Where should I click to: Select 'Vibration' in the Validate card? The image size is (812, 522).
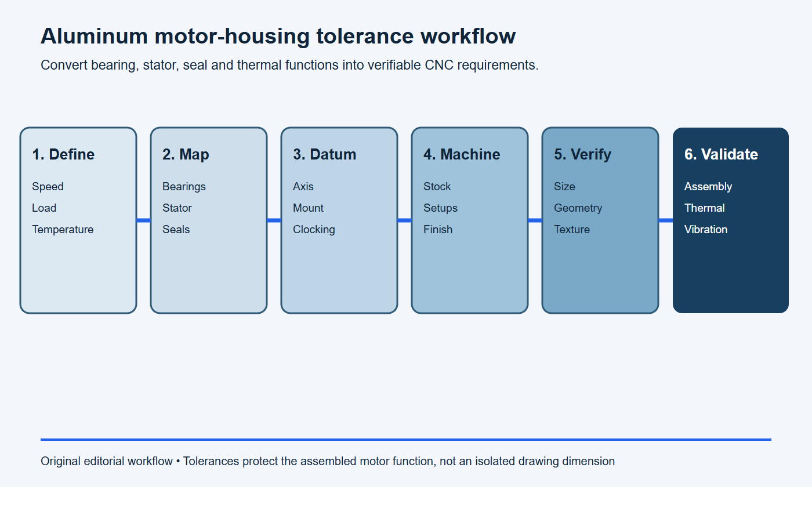tap(706, 229)
